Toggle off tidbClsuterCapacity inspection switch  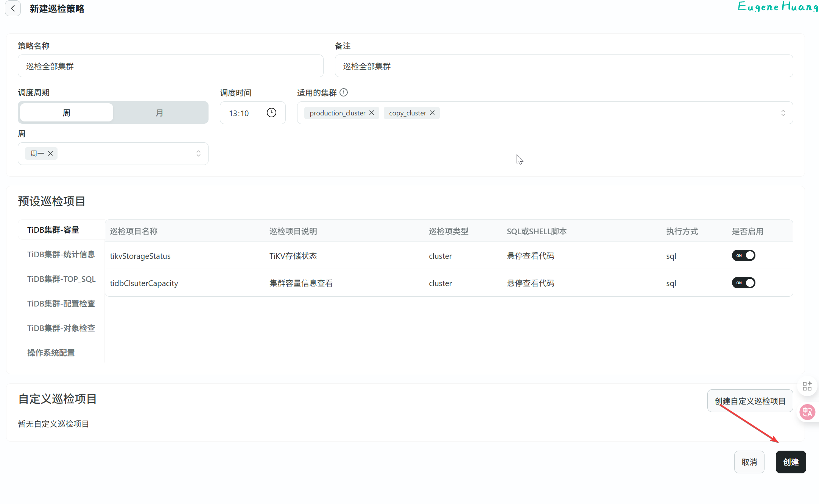tap(743, 283)
